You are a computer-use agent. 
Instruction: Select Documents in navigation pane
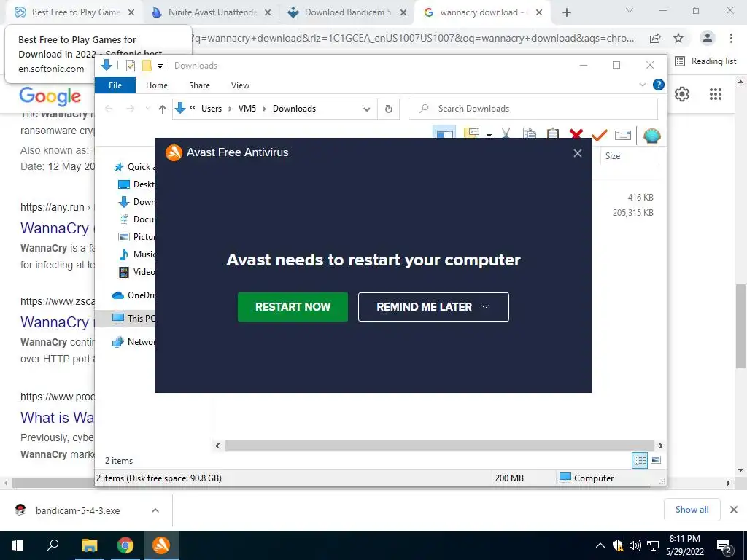(x=136, y=219)
